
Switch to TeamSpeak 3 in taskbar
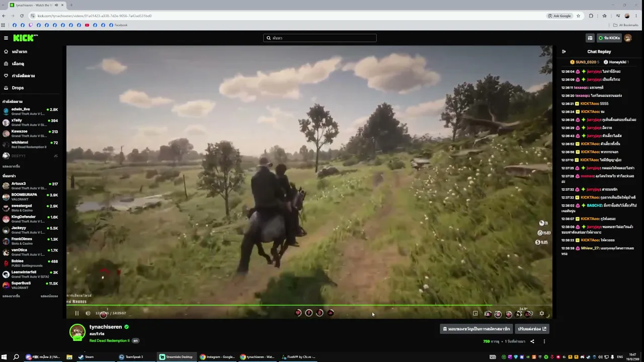pyautogui.click(x=131, y=357)
